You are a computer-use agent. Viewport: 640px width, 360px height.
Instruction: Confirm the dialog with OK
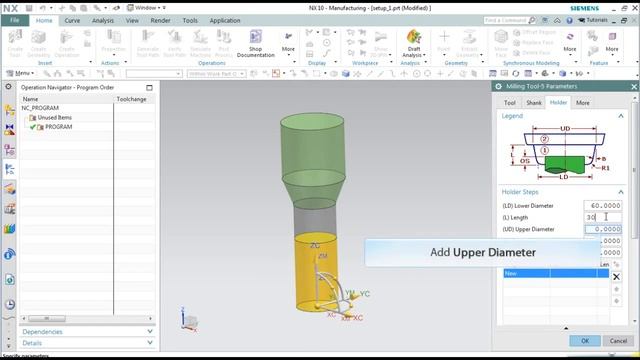tap(585, 341)
